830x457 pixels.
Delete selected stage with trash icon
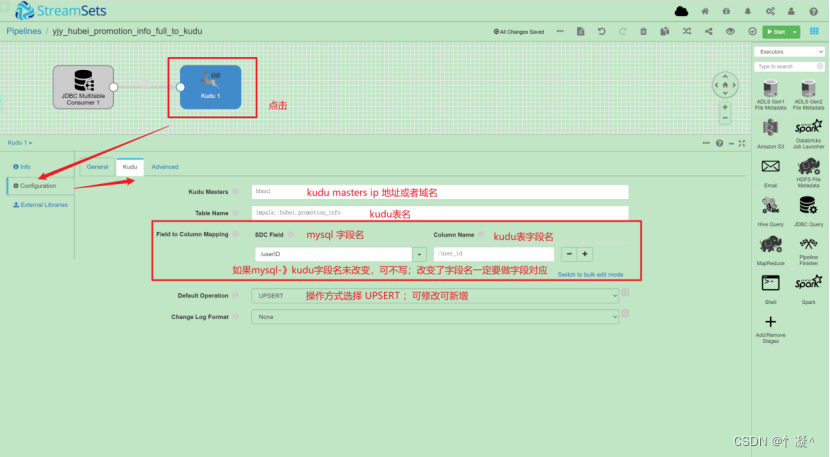click(x=643, y=31)
